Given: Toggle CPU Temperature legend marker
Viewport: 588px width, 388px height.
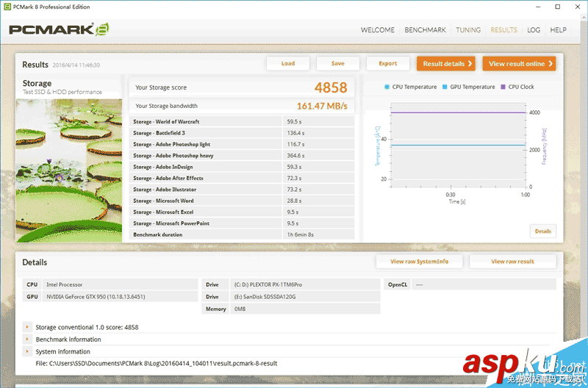Looking at the screenshot, I should point(387,87).
